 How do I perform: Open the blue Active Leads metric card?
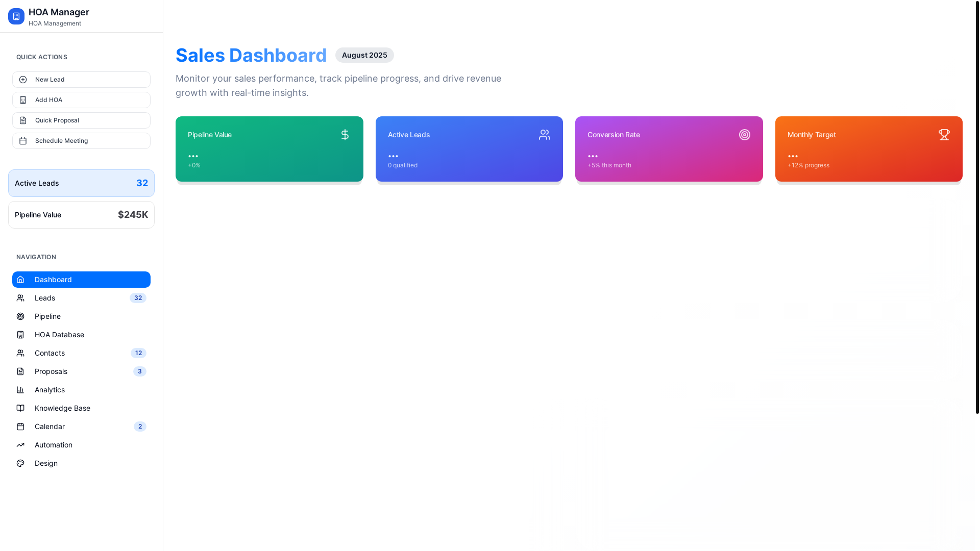coord(469,149)
